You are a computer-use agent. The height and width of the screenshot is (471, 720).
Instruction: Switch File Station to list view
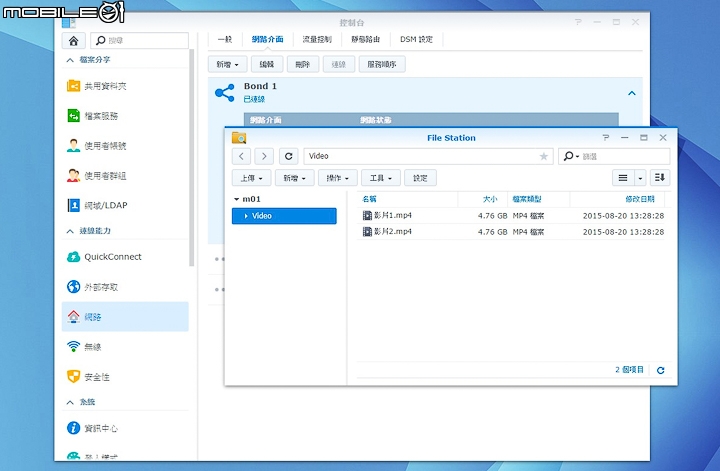pos(623,178)
